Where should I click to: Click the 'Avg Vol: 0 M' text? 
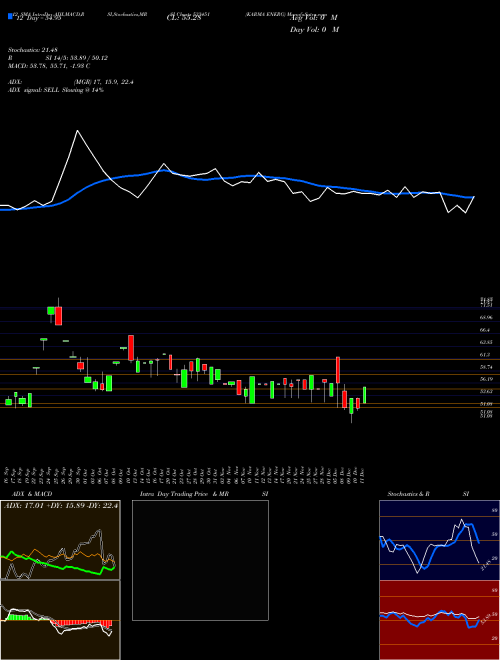click(314, 18)
